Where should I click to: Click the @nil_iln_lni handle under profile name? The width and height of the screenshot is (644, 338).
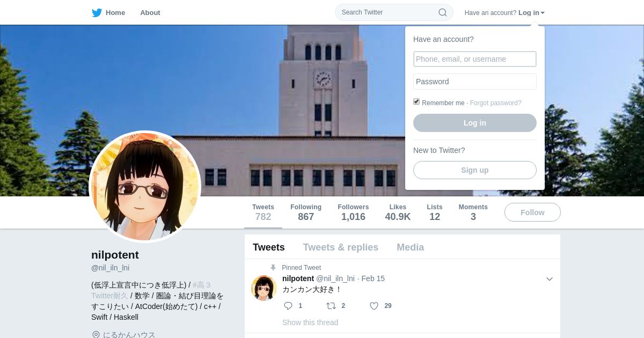110,268
